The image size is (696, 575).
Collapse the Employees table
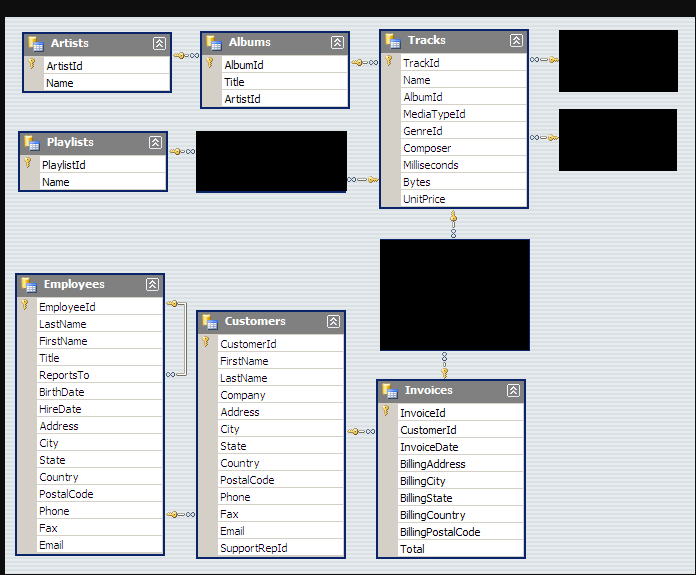pyautogui.click(x=152, y=285)
